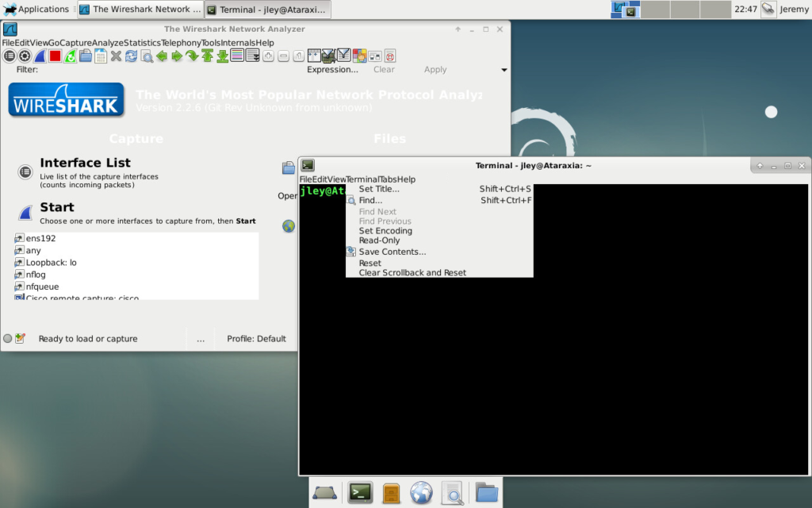812x508 pixels.
Task: Click the gray X close capture file icon
Action: (116, 56)
